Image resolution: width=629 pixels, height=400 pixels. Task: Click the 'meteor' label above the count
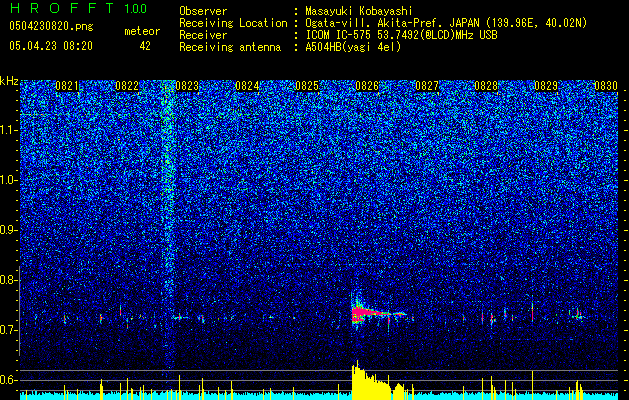(142, 31)
